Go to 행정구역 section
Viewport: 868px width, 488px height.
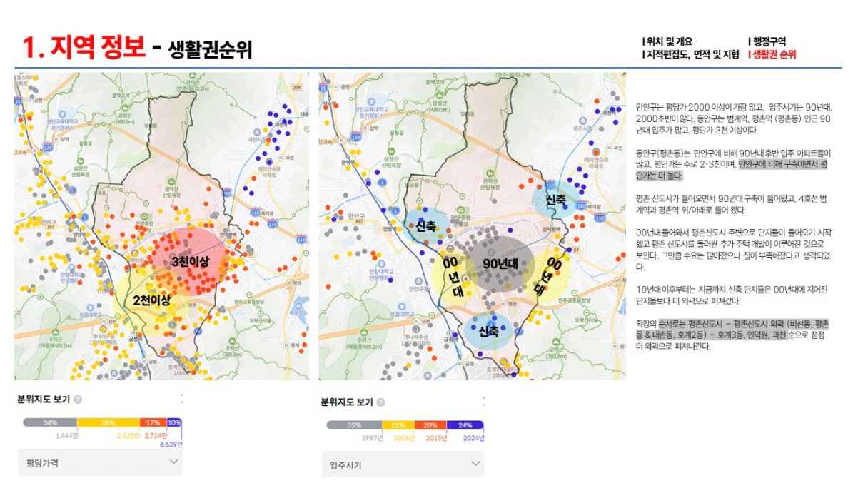[x=767, y=41]
